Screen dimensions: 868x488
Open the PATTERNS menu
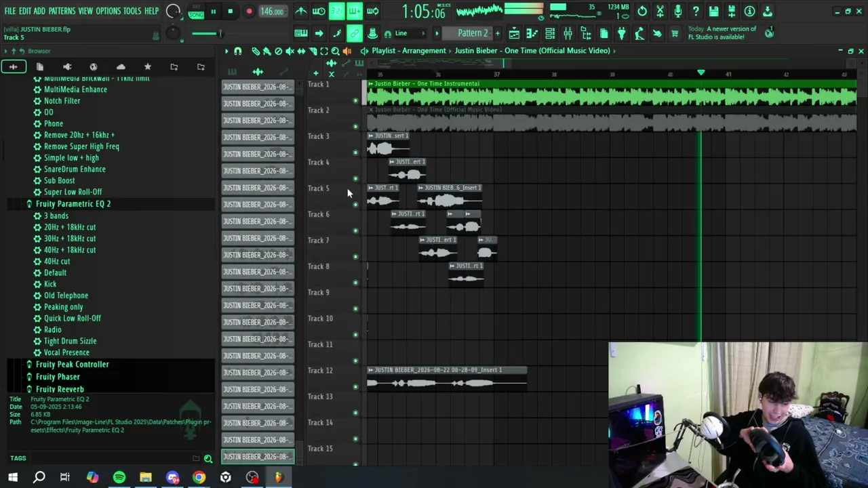[62, 12]
